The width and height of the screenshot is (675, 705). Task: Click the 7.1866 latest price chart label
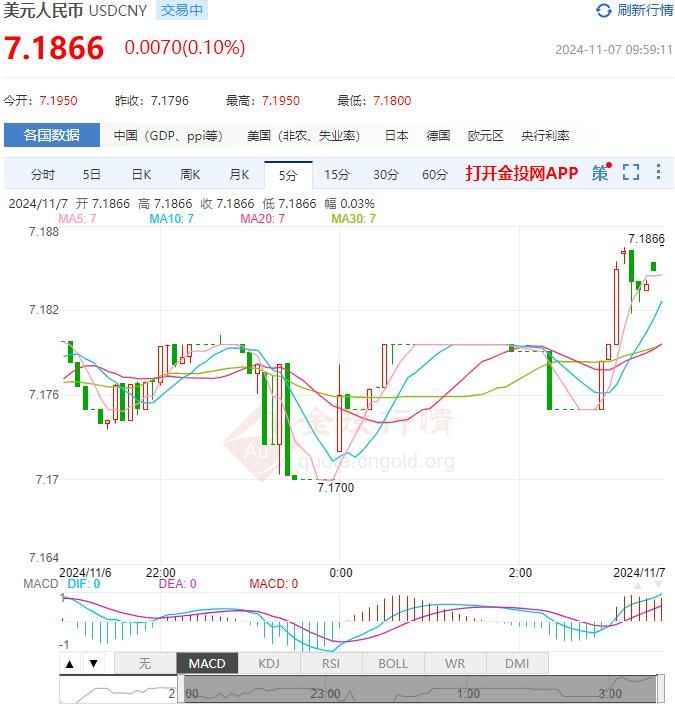(x=646, y=239)
